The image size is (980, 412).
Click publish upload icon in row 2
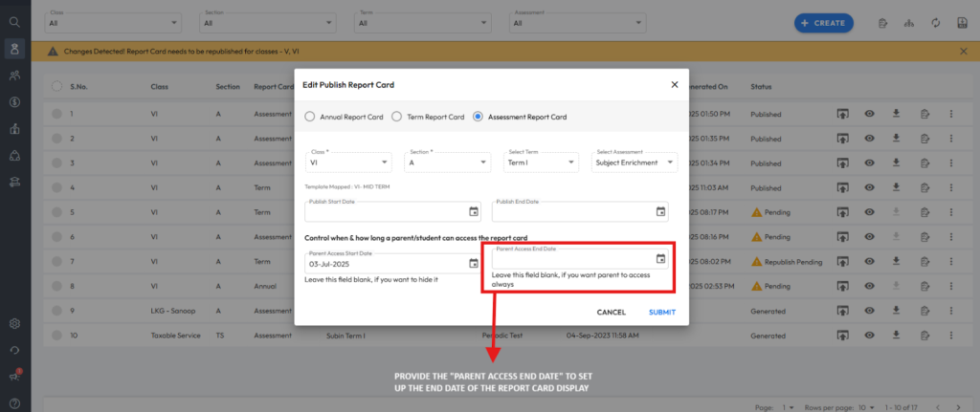click(842, 139)
